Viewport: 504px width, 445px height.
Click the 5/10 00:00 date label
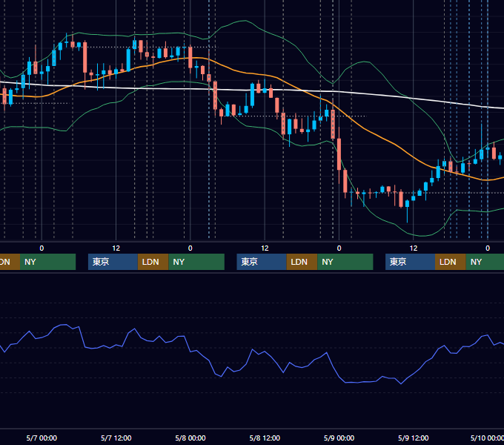(x=487, y=438)
